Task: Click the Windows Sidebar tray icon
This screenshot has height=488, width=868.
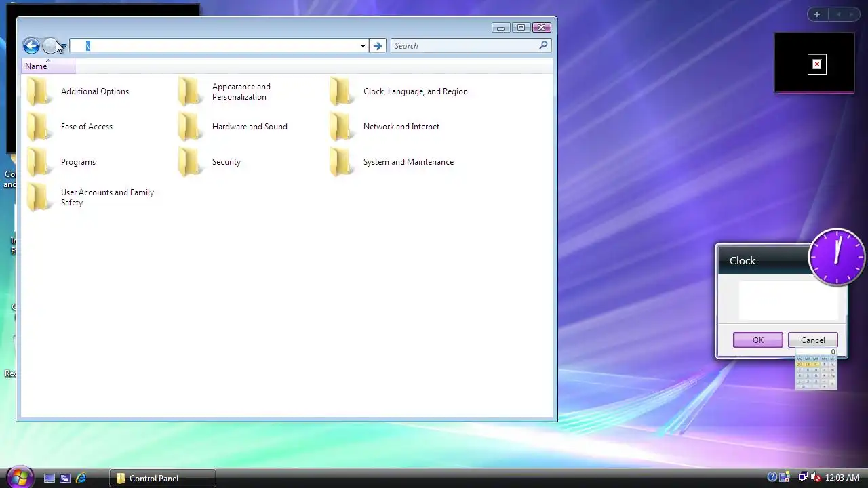Action: coord(785,478)
